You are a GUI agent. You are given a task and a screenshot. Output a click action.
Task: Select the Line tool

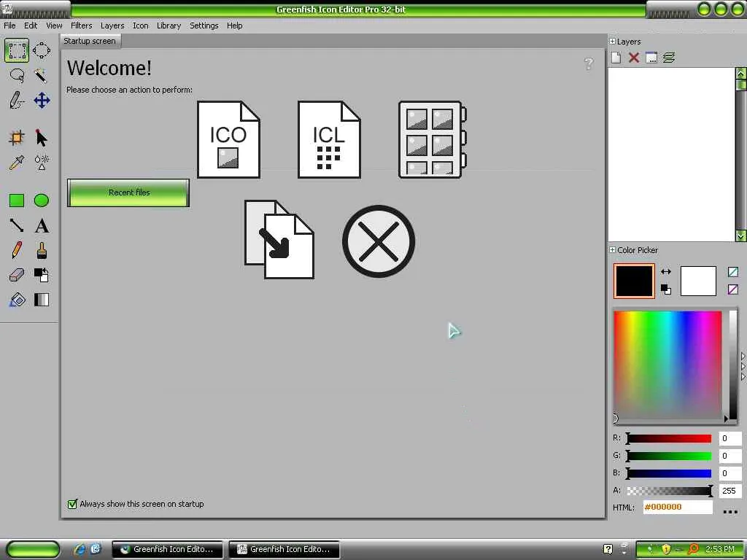(x=17, y=225)
